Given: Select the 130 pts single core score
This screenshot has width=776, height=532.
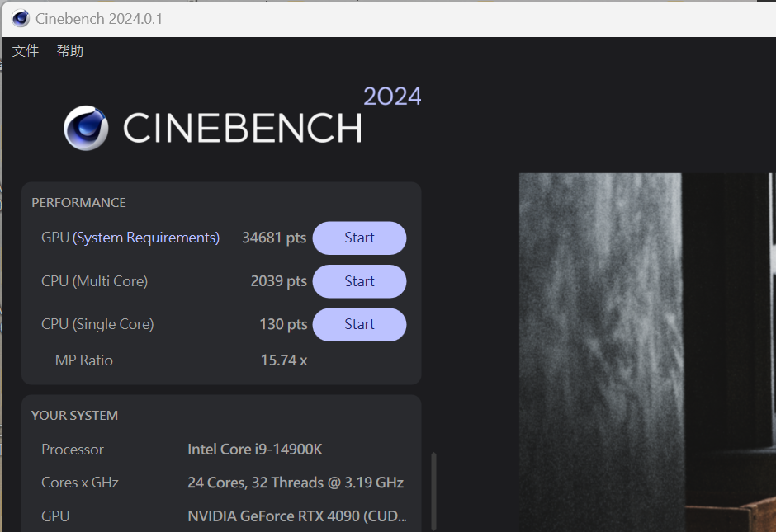Looking at the screenshot, I should (x=283, y=324).
